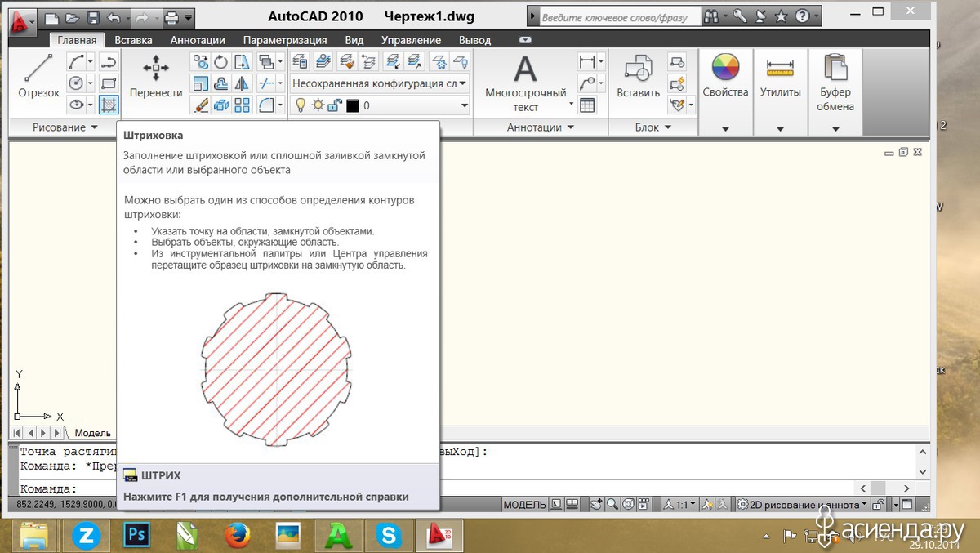The image size is (980, 553).
Task: Insert a table via the table icon
Action: coord(587,105)
